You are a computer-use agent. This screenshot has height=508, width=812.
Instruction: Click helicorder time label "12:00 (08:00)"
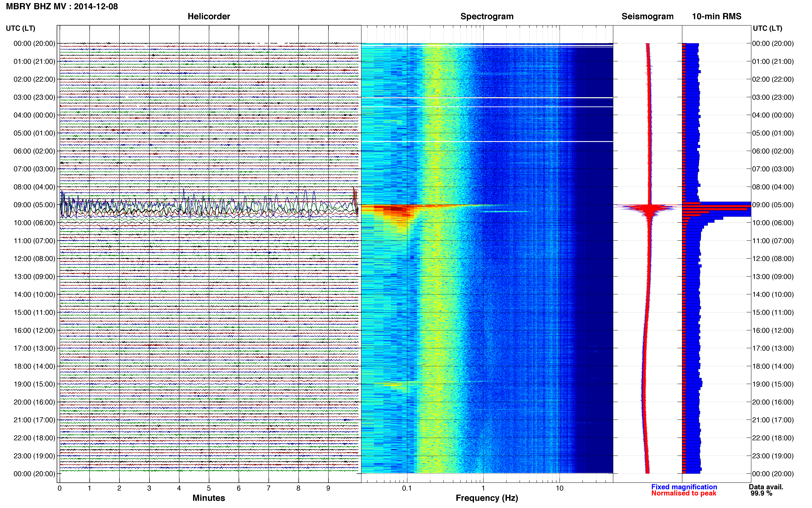click(34, 259)
